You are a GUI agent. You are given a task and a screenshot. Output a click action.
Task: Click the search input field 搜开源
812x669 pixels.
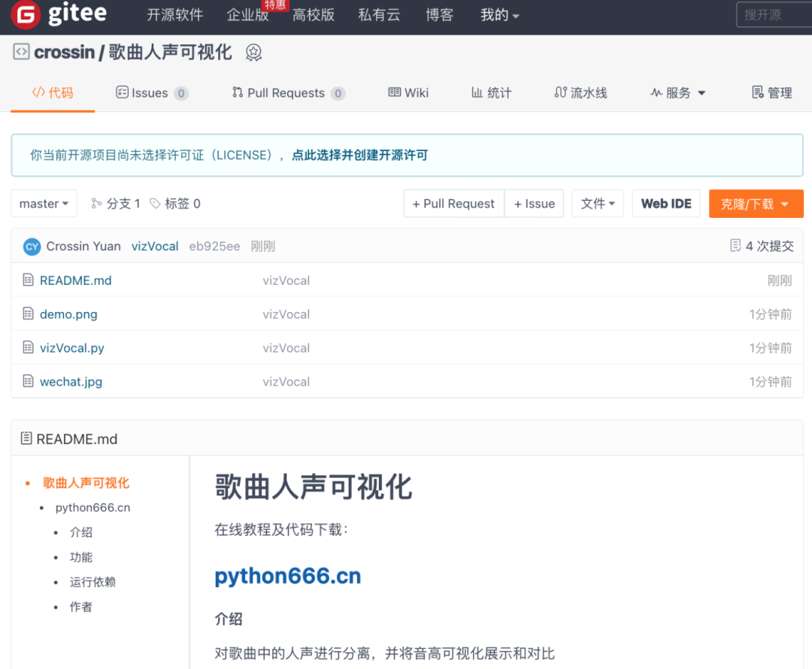coord(774,14)
